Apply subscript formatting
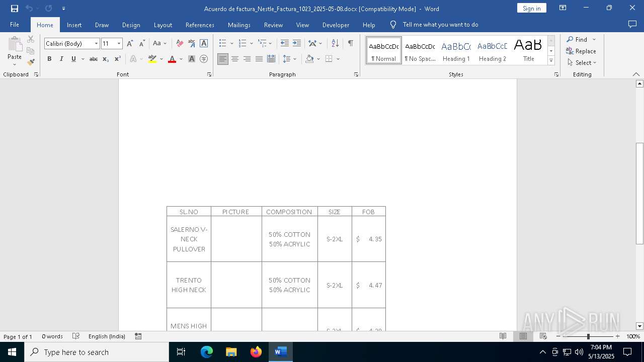The image size is (644, 362). pyautogui.click(x=106, y=59)
